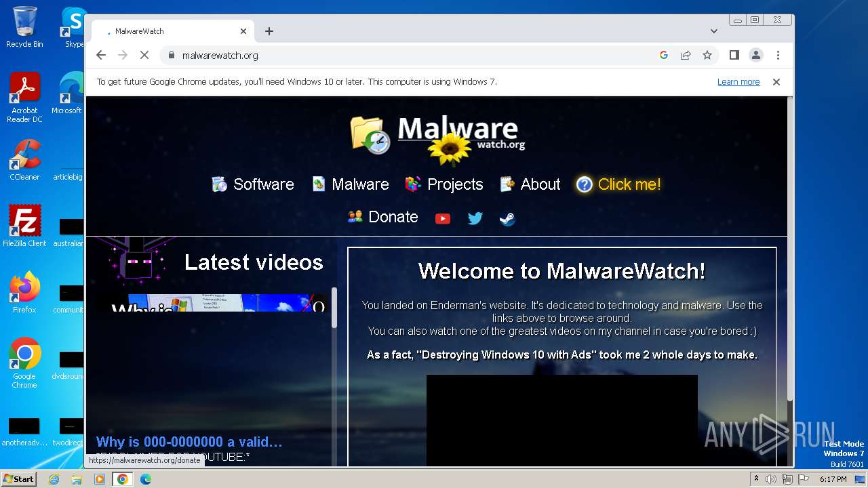
Task: Open Windows Explorer in taskbar
Action: pyautogui.click(x=77, y=479)
